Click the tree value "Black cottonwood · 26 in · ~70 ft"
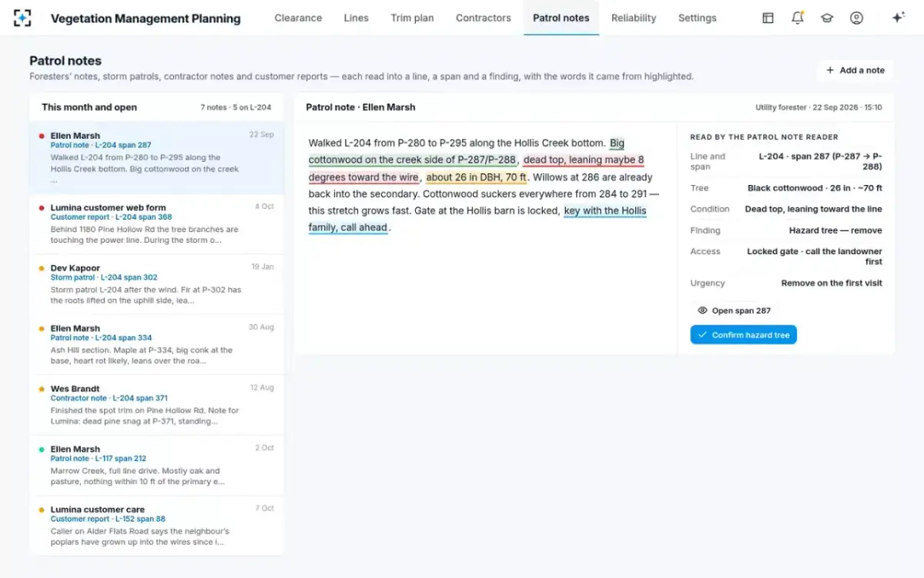The height and width of the screenshot is (578, 924). pyautogui.click(x=815, y=188)
